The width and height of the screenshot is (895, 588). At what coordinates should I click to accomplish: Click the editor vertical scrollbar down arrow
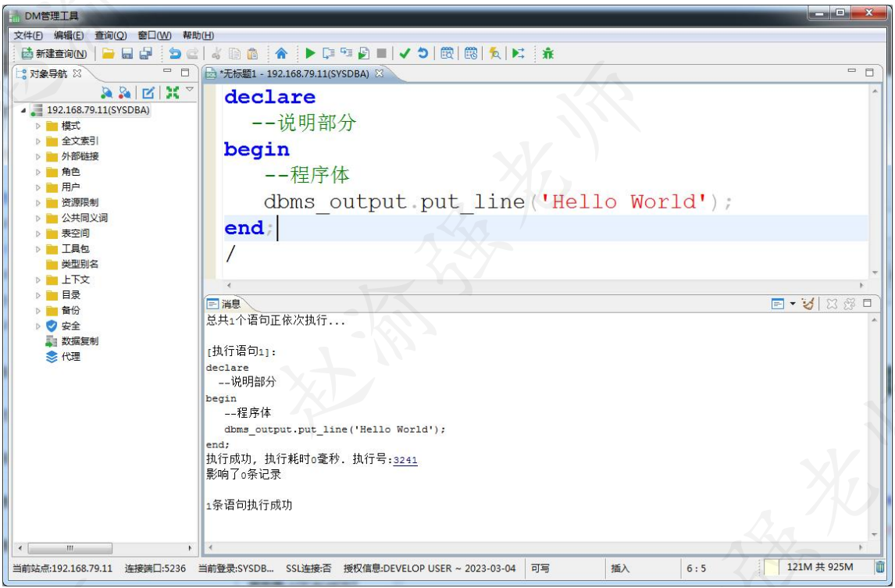tap(875, 273)
